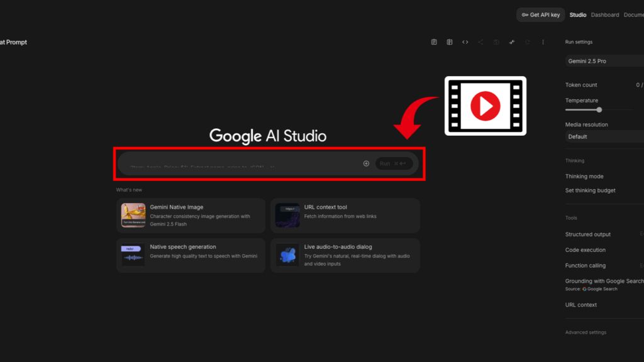
Task: Reset the chat with the refresh icon
Action: click(528, 41)
